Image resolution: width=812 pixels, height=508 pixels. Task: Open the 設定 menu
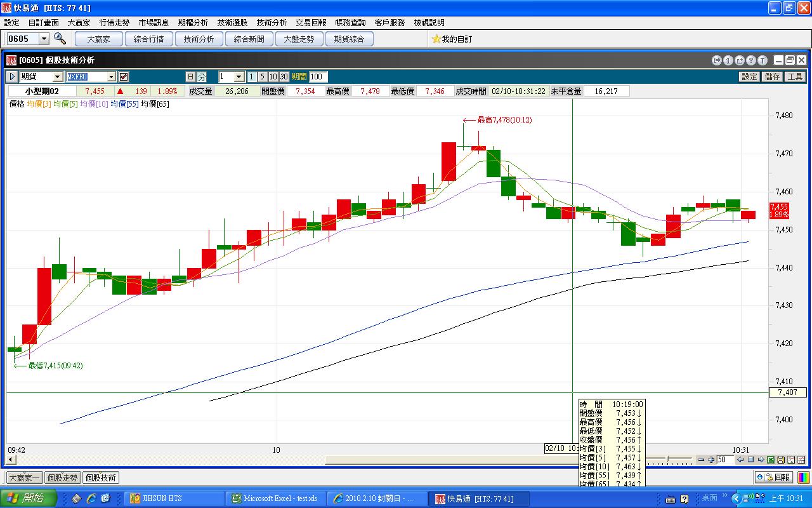(x=11, y=22)
